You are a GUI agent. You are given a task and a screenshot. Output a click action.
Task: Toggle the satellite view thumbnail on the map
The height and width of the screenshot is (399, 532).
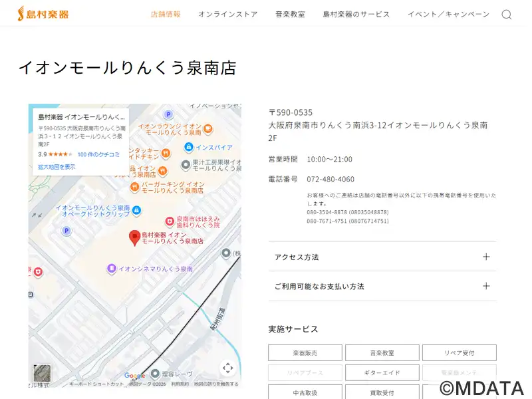[42, 373]
